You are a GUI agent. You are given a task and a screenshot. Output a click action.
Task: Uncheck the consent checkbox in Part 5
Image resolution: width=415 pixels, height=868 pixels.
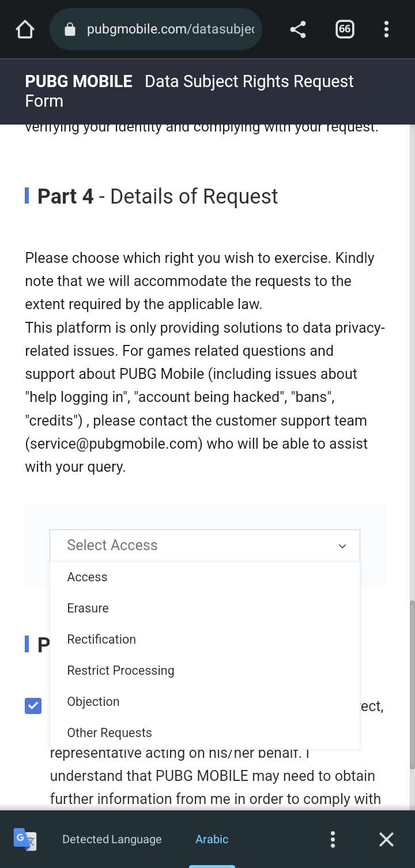click(x=33, y=705)
